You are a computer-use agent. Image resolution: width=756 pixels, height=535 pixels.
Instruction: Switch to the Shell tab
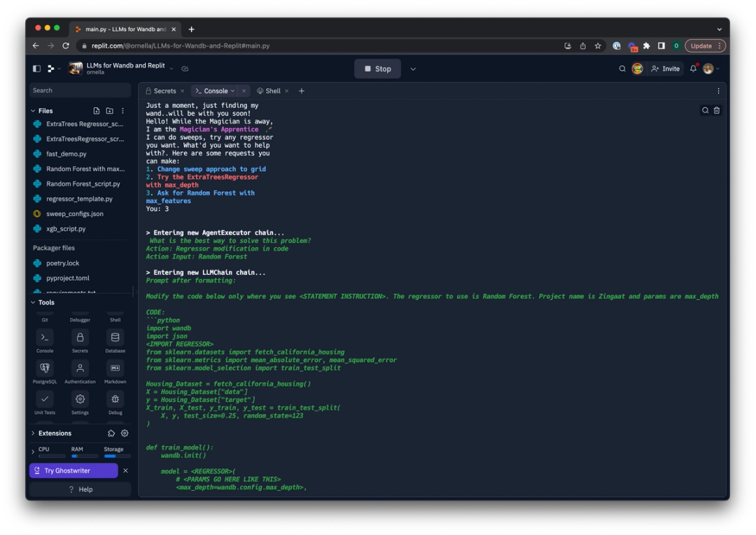coord(272,90)
